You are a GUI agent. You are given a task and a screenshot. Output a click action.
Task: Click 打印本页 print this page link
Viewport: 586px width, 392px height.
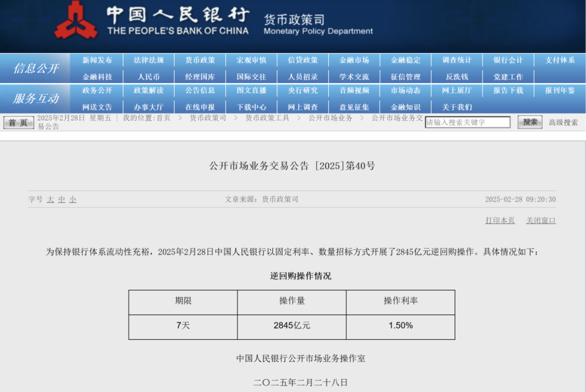coord(500,221)
